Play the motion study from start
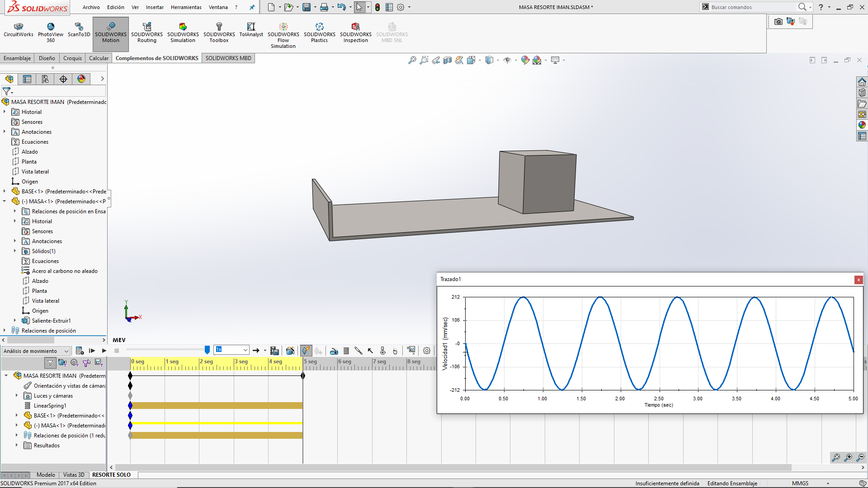 (92, 351)
